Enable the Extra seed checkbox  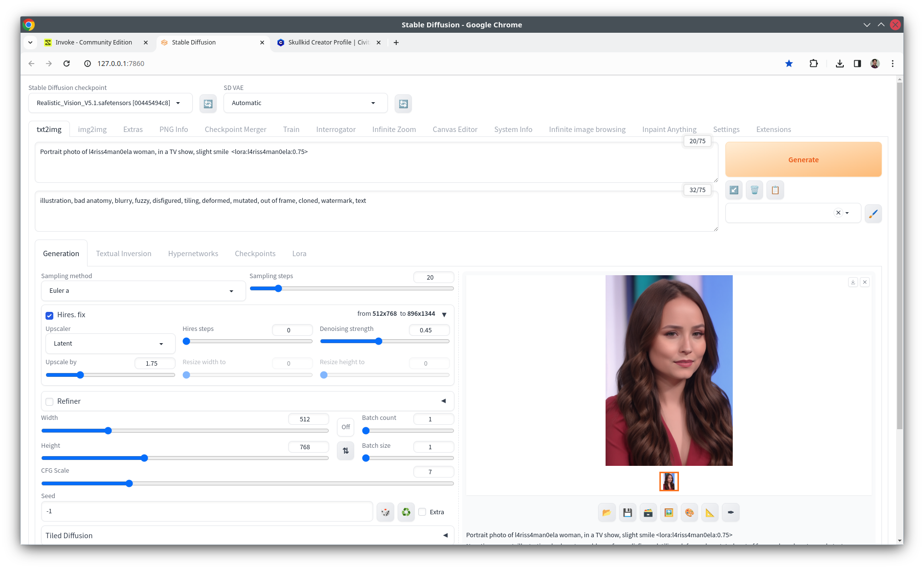(422, 512)
